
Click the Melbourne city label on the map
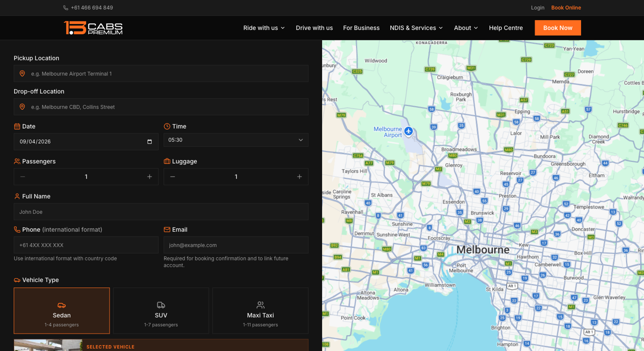(483, 250)
